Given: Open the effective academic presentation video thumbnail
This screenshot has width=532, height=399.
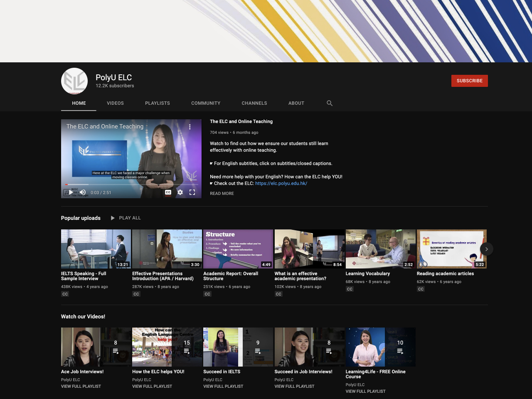Looking at the screenshot, I should point(310,249).
